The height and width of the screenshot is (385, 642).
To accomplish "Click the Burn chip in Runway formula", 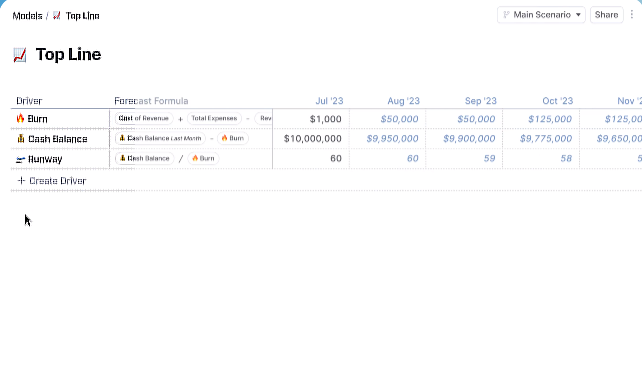I will [203, 158].
